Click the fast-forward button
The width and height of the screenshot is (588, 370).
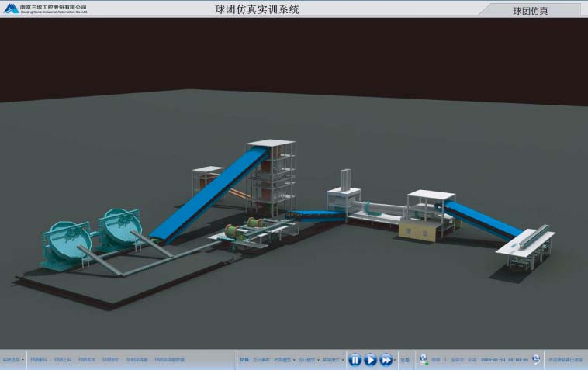tap(386, 359)
